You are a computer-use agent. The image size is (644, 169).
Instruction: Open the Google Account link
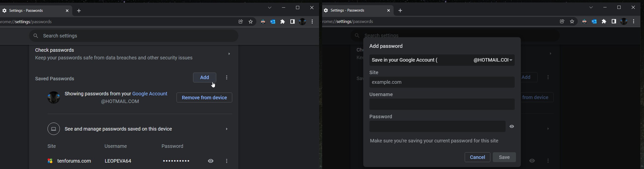click(150, 94)
